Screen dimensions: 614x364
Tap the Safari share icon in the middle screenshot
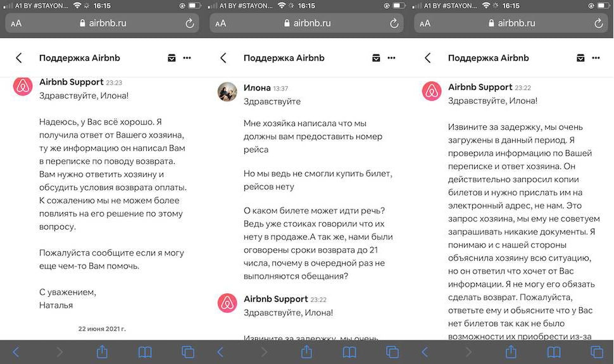click(306, 351)
